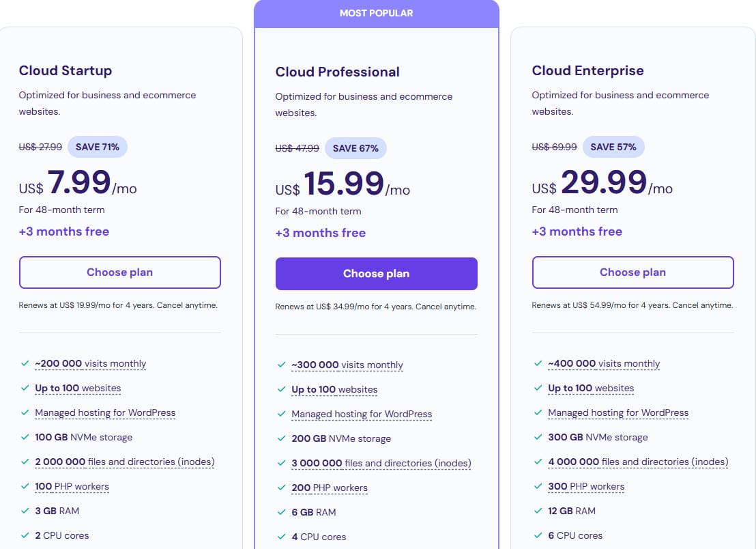
Task: Click the MOST POPULAR banner
Action: click(376, 13)
